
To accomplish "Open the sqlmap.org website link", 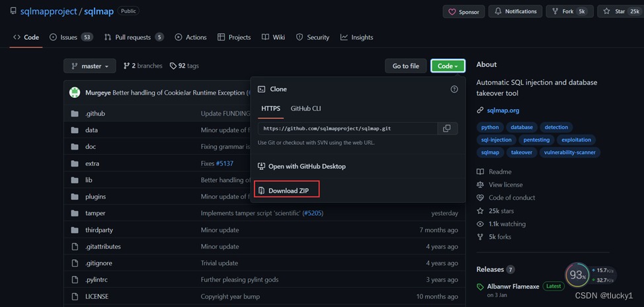I will coord(503,110).
